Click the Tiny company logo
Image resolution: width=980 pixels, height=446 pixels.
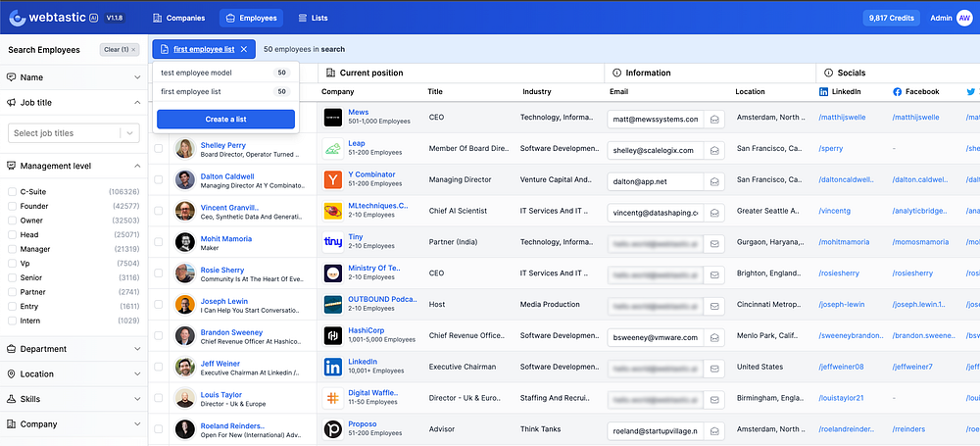[x=332, y=242]
